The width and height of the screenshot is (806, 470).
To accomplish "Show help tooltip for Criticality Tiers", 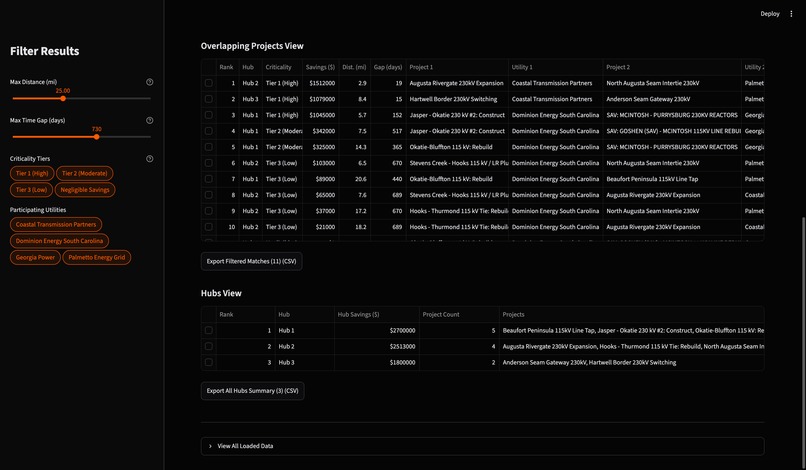I will [x=150, y=159].
